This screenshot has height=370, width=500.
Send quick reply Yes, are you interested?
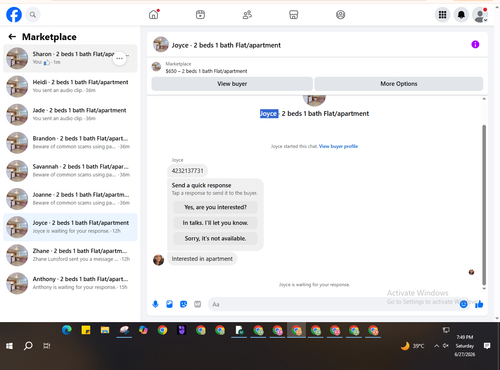[x=215, y=207]
